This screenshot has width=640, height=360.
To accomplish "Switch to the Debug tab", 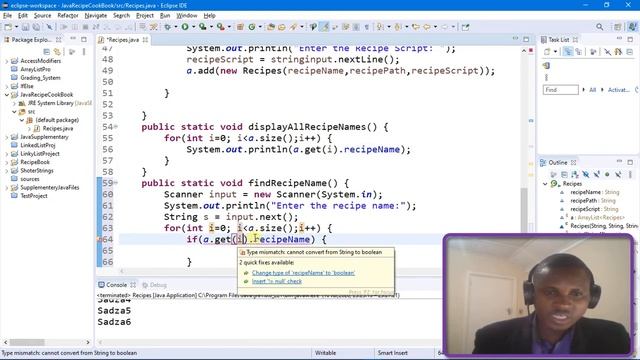I will click(154, 285).
